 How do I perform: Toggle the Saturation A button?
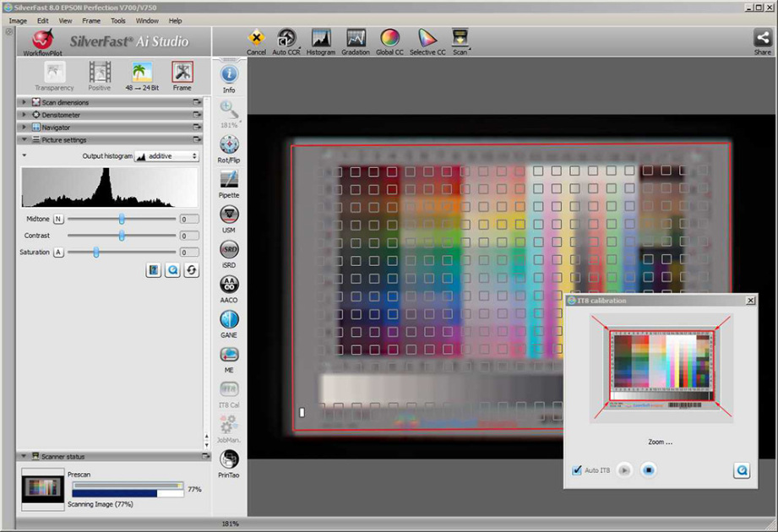(x=58, y=252)
